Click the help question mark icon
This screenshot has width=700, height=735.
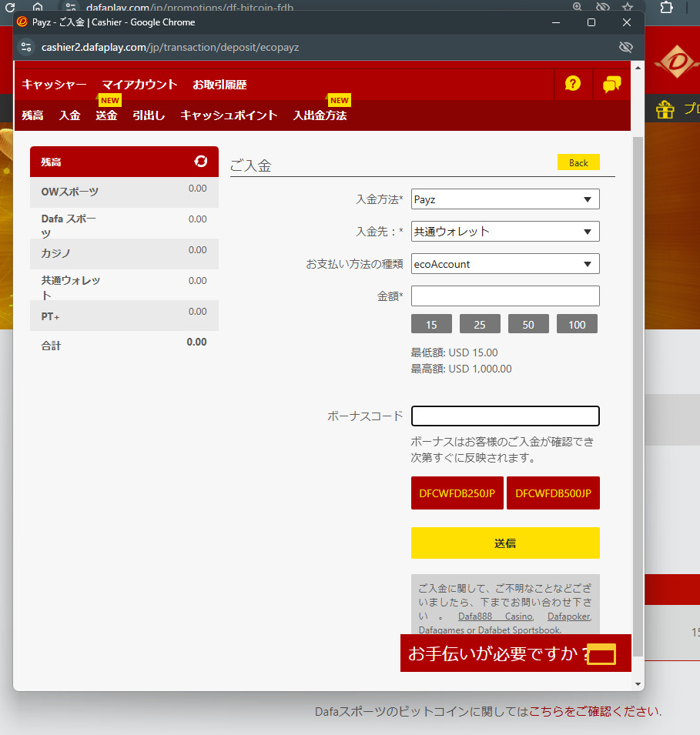(573, 84)
